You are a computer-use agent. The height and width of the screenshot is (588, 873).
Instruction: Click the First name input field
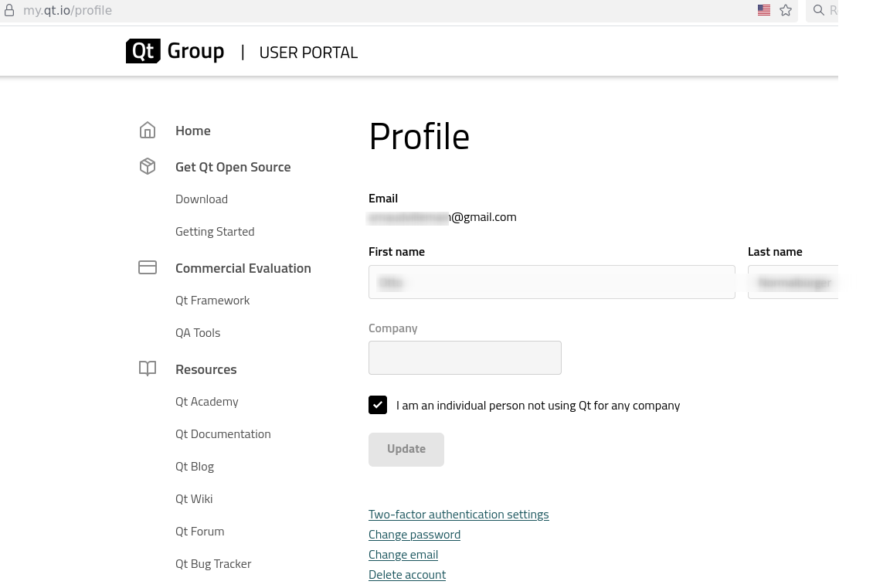point(552,283)
